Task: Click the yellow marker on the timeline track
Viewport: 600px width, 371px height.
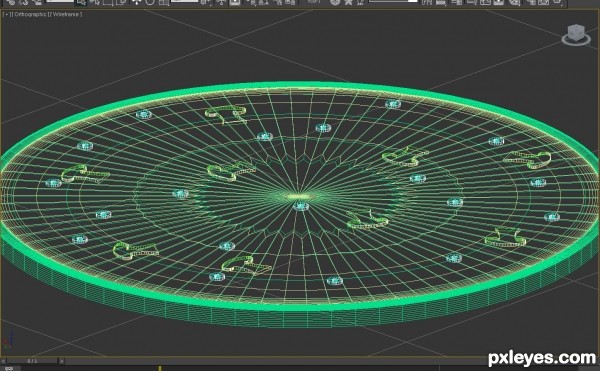Action: [160, 368]
